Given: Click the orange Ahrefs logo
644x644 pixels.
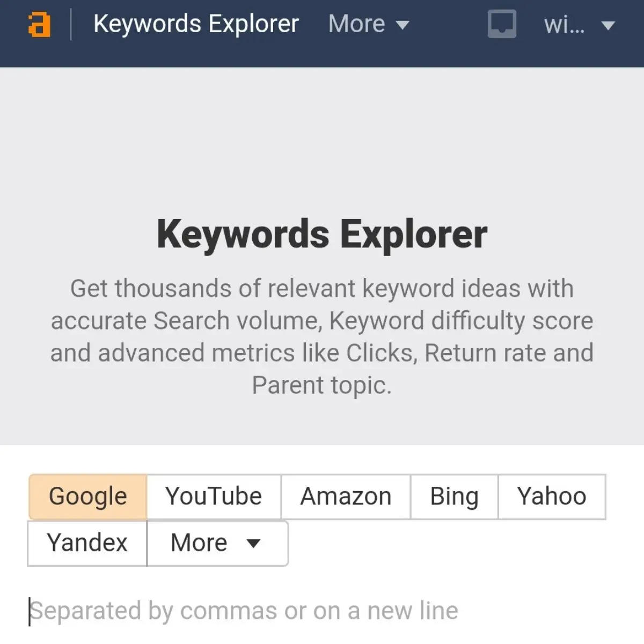Looking at the screenshot, I should 40,24.
